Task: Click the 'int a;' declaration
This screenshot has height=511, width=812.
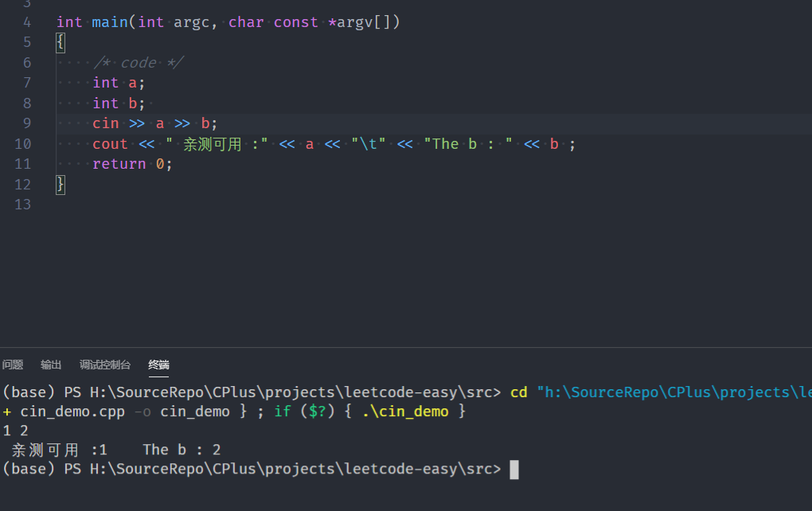Action: coord(119,83)
